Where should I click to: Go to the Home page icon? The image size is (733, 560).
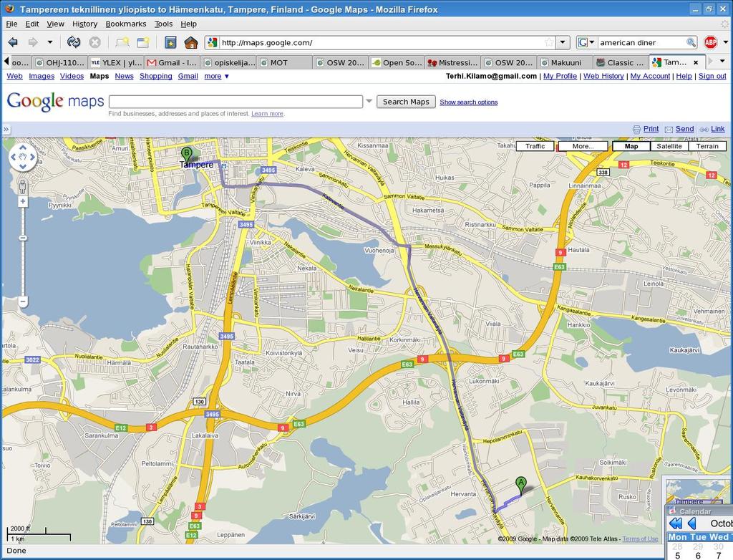[x=191, y=42]
